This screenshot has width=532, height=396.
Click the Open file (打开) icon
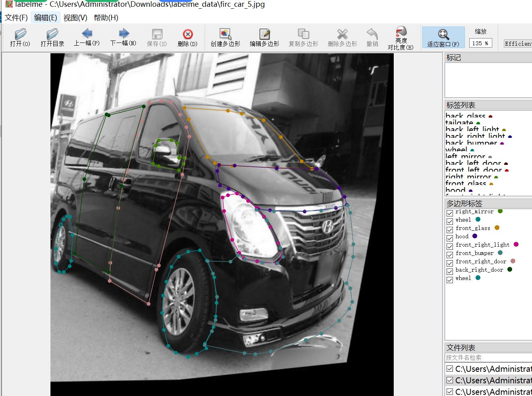20,38
